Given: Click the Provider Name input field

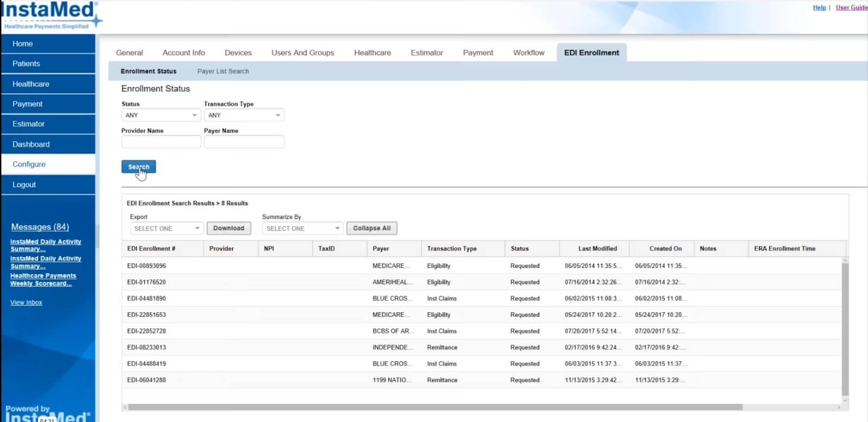Looking at the screenshot, I should [x=161, y=142].
